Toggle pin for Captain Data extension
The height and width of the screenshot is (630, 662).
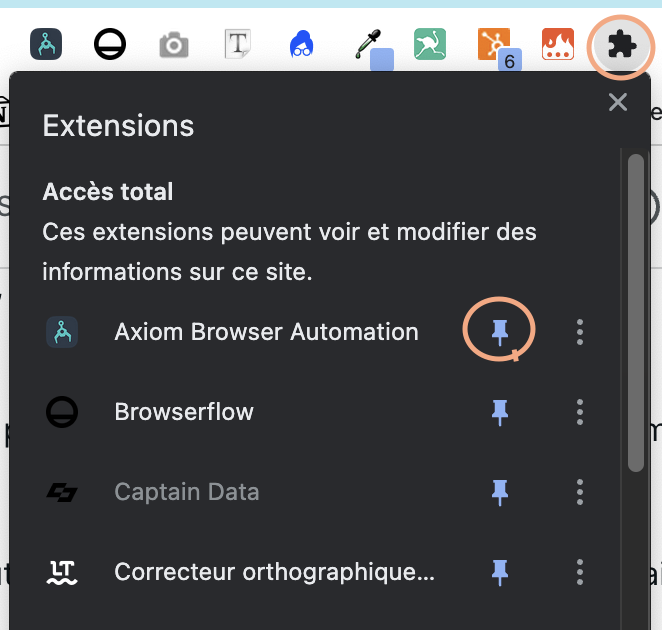coord(500,492)
